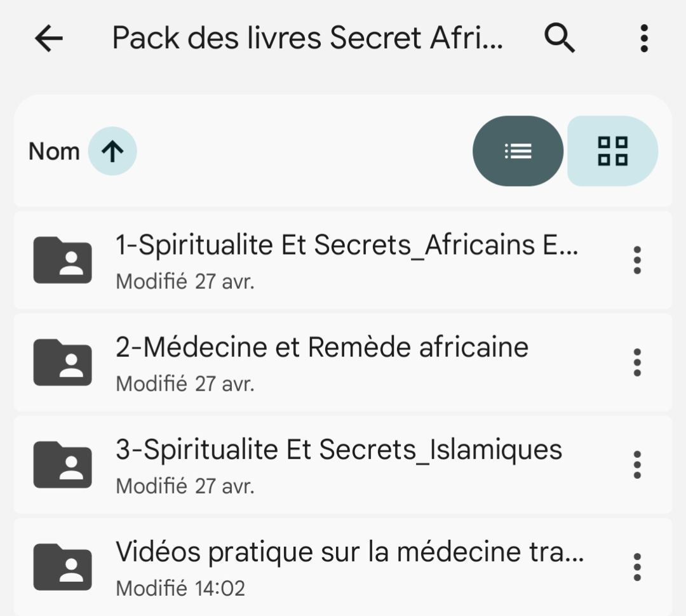Open more options for 3-Spiritualite Islamiques folder

coord(638,465)
